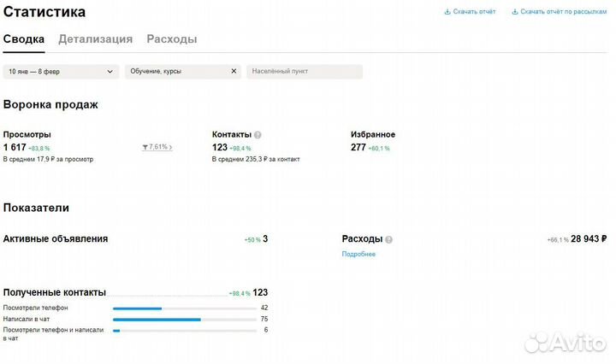
Task: Open the Подробнее link under Расходы
Action: pos(358,254)
